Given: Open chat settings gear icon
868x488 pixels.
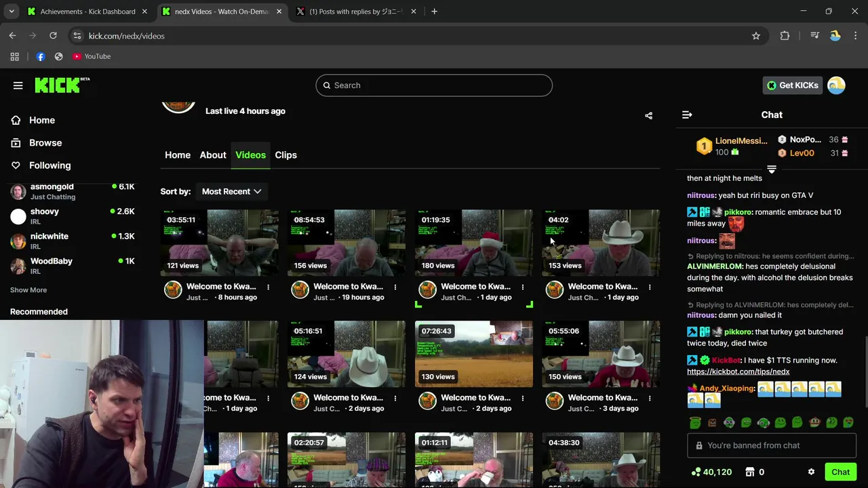Looking at the screenshot, I should (x=811, y=472).
